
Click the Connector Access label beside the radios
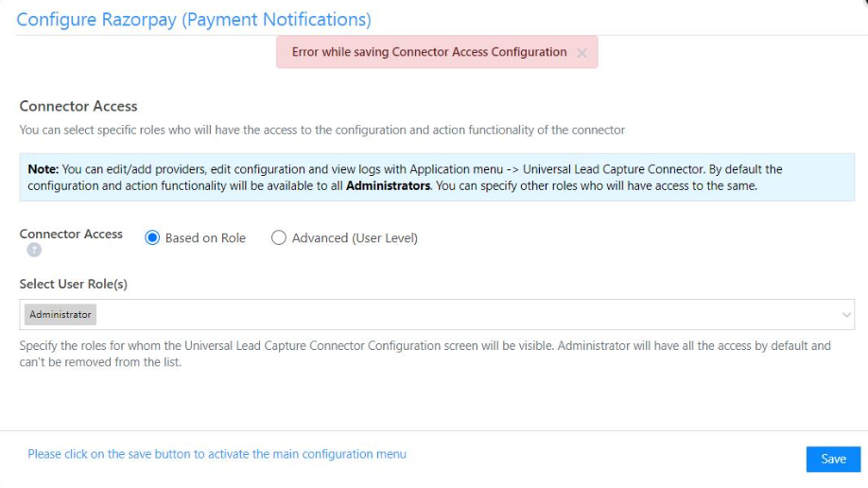click(x=71, y=234)
